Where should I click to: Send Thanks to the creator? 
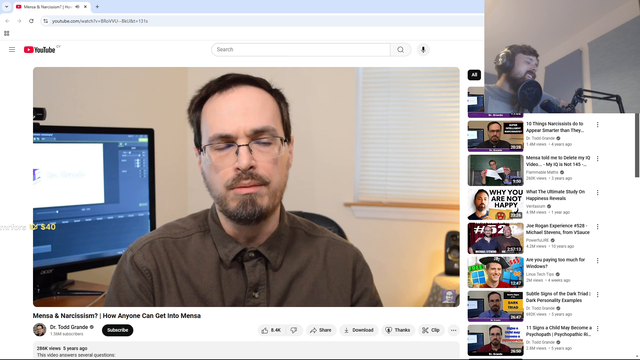pos(398,330)
